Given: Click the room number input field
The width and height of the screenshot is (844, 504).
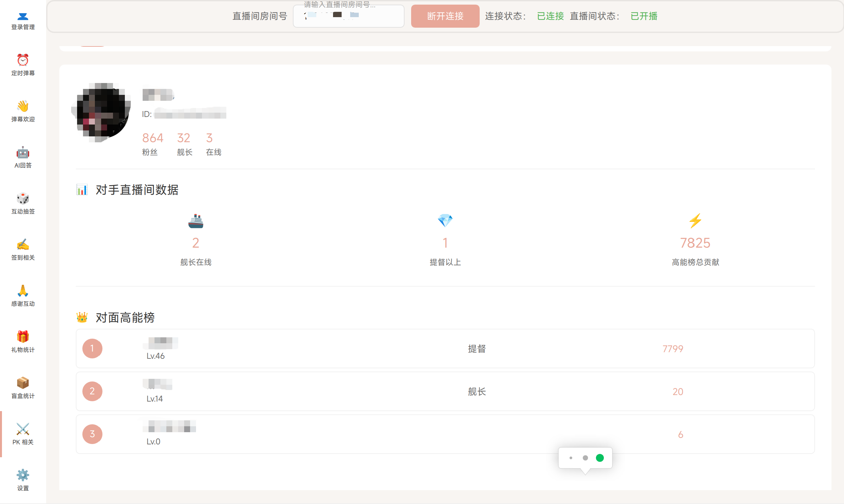Looking at the screenshot, I should click(x=349, y=16).
